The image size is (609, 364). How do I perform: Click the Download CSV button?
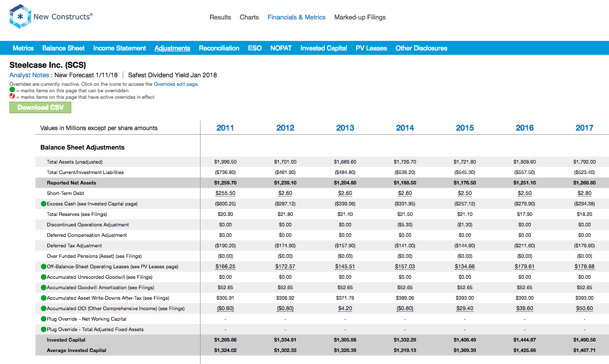40,108
